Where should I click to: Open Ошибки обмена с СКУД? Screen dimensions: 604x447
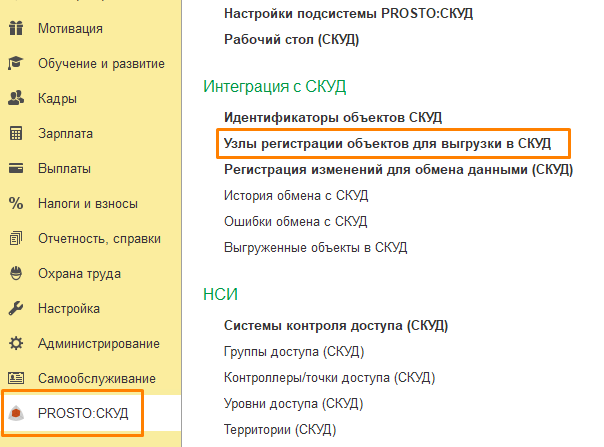tap(296, 222)
